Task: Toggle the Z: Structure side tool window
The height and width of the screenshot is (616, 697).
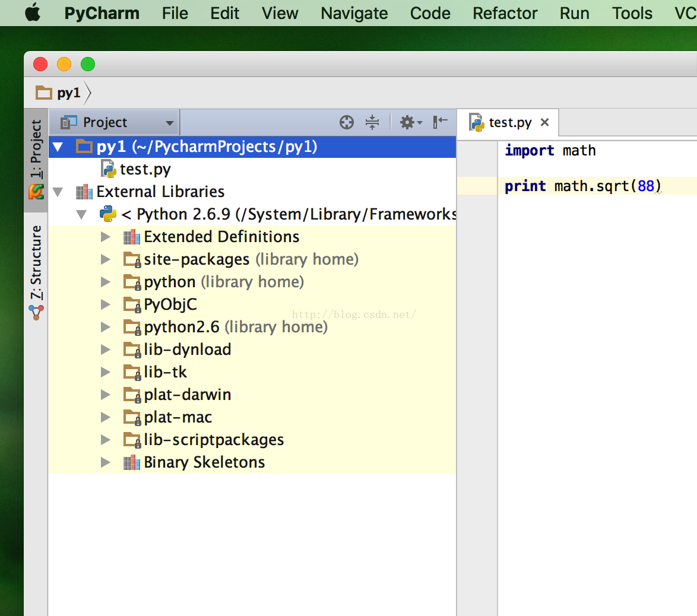Action: tap(36, 272)
